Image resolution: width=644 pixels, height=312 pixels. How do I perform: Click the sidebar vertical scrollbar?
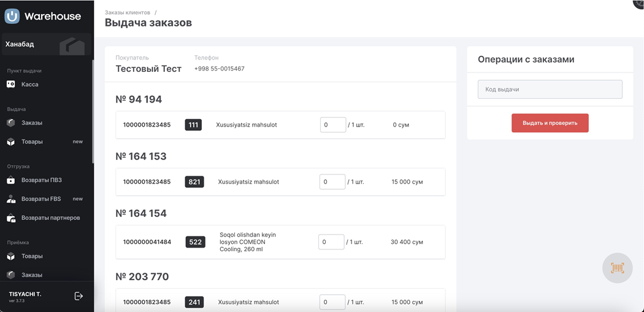pos(93,111)
